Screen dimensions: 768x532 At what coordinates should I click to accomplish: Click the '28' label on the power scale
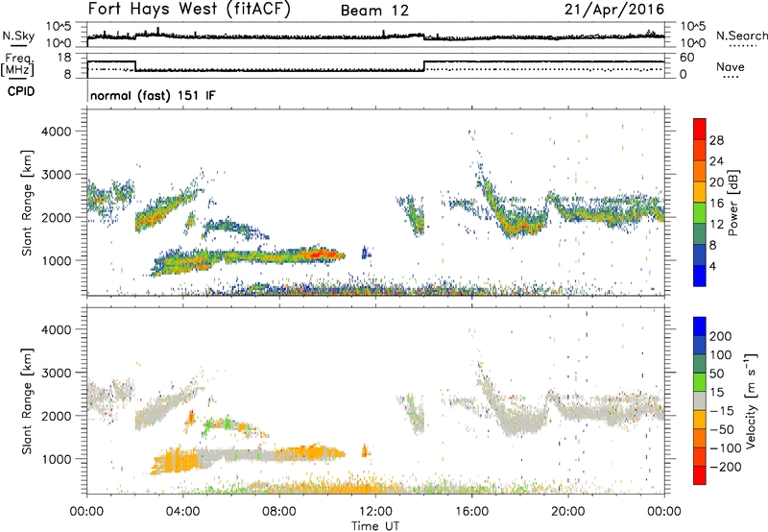[x=716, y=140]
